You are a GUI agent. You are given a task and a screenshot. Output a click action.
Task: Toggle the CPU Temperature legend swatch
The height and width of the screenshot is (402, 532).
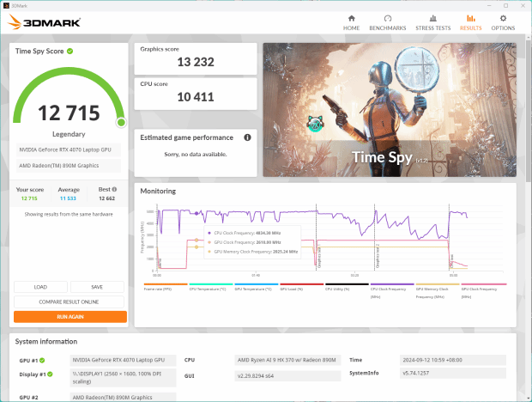(211, 284)
